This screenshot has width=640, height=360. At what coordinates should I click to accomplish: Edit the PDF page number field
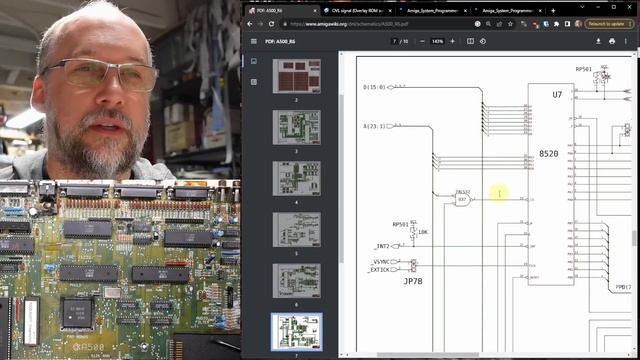(394, 41)
